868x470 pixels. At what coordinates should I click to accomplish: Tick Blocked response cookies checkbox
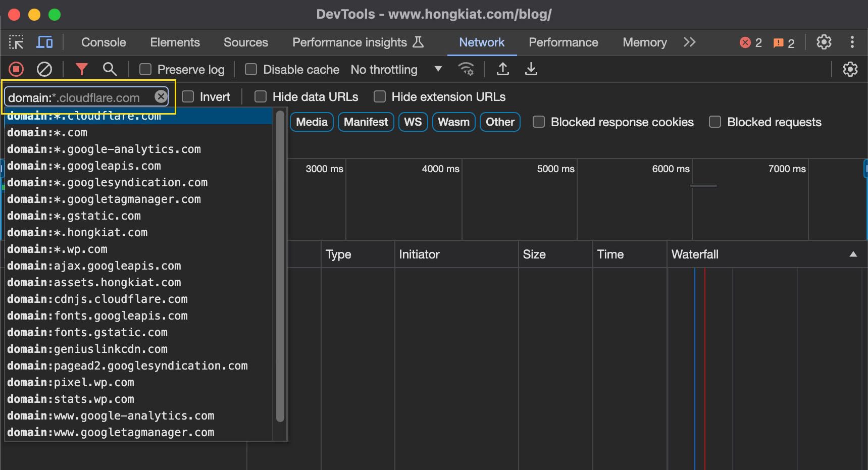point(539,122)
